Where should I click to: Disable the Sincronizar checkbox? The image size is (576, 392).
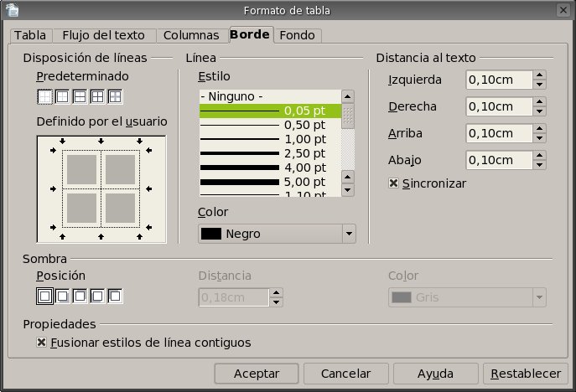tap(393, 183)
